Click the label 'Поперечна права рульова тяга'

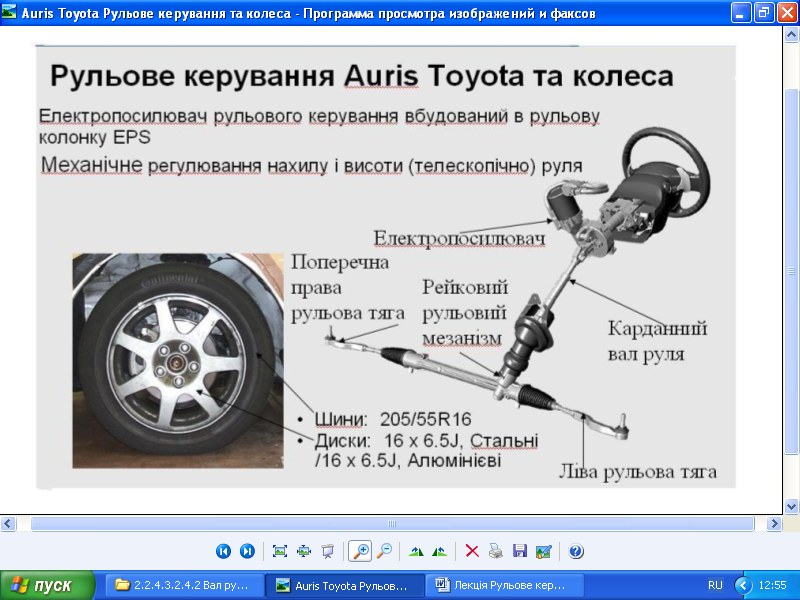click(x=347, y=288)
